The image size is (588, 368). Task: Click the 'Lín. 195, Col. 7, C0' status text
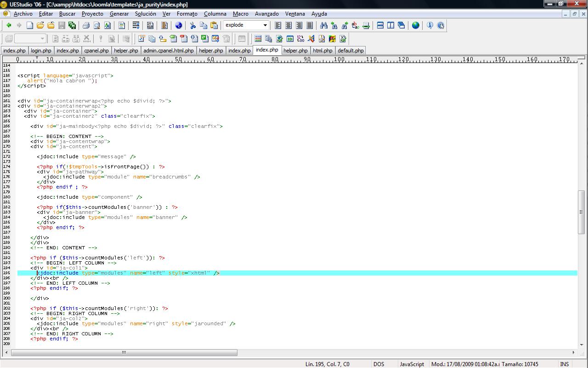click(328, 364)
